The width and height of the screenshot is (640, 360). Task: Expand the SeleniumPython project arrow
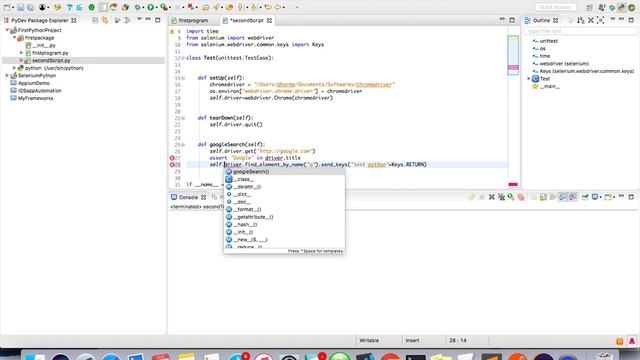[7, 76]
